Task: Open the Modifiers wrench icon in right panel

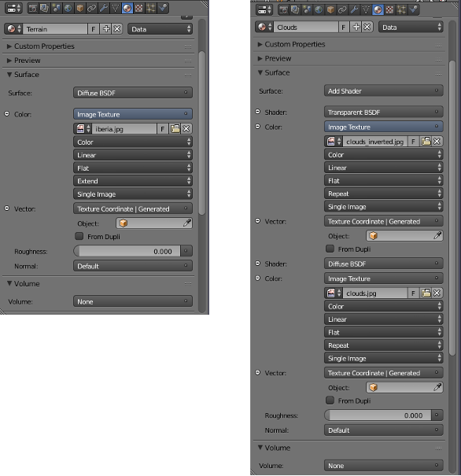Action: (x=354, y=10)
